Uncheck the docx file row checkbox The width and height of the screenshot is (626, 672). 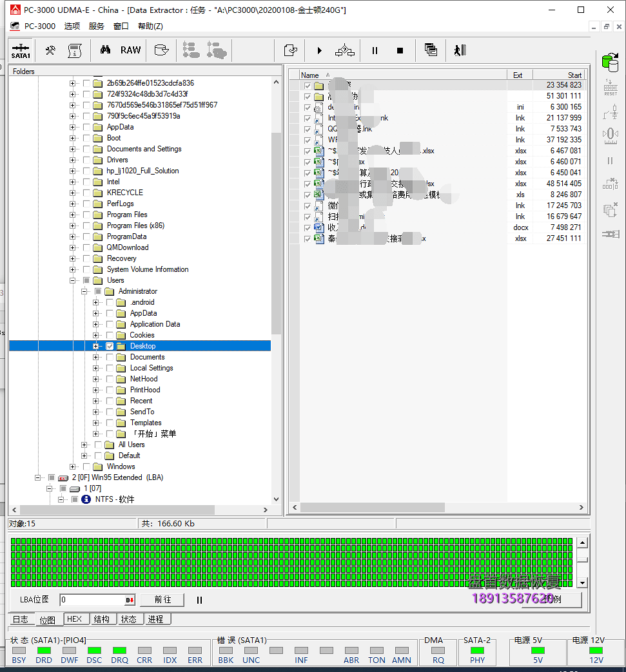click(308, 227)
